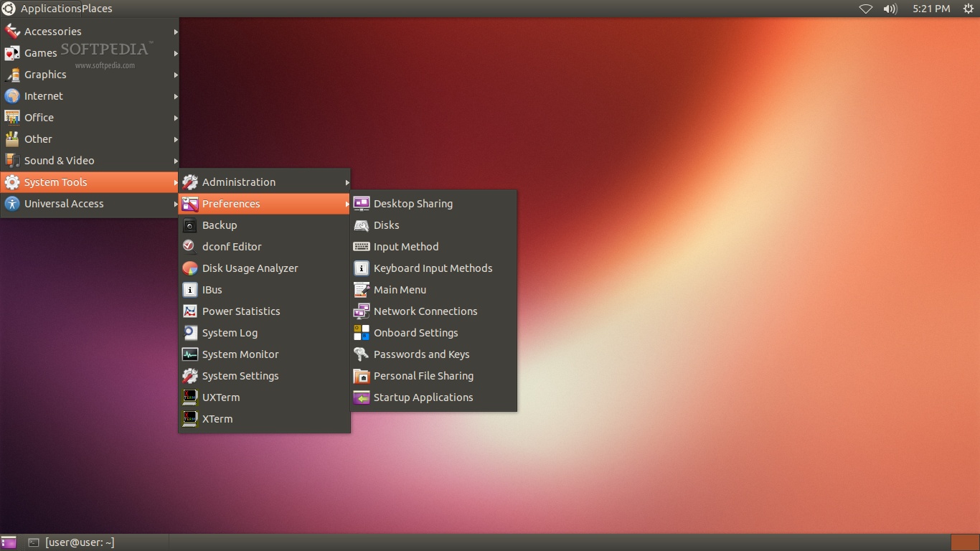Image resolution: width=980 pixels, height=551 pixels.
Task: Click the Accessories category icon
Action: coord(12,32)
